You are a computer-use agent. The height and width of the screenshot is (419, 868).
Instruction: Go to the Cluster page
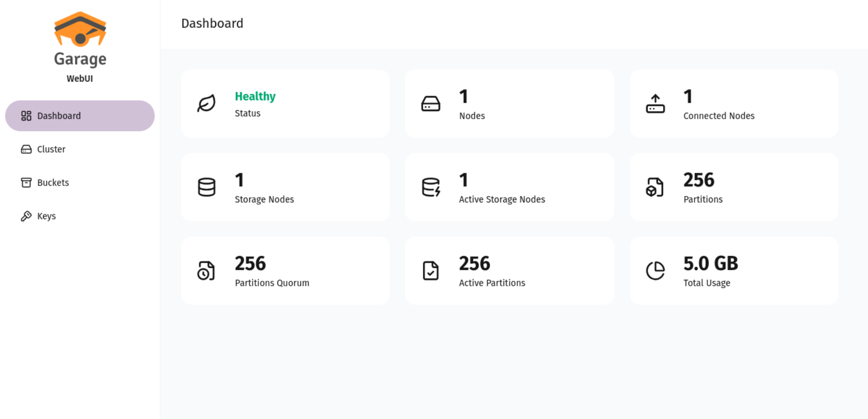51,149
